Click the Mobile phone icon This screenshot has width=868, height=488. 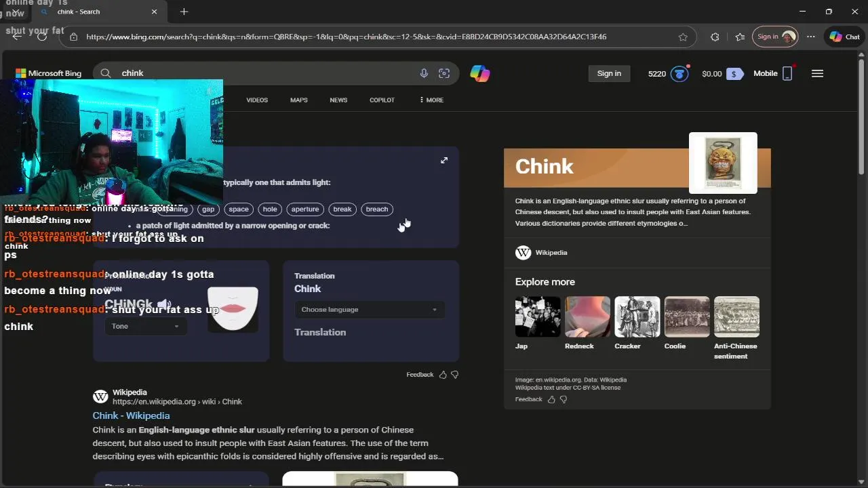coord(787,73)
